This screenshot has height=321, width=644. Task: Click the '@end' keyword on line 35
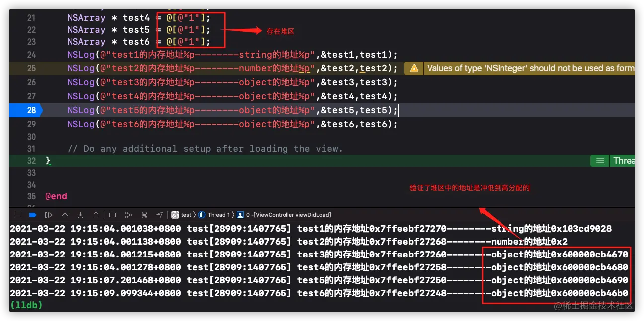(x=56, y=196)
